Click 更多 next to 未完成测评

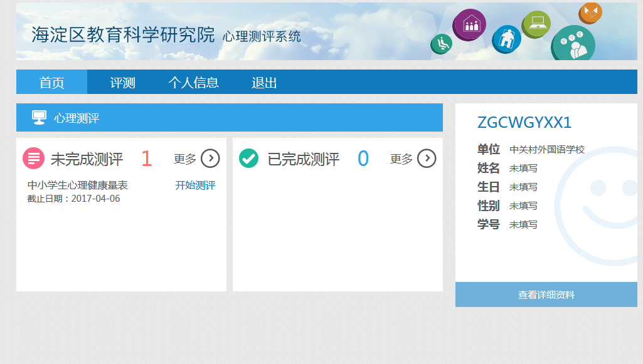[x=185, y=159]
